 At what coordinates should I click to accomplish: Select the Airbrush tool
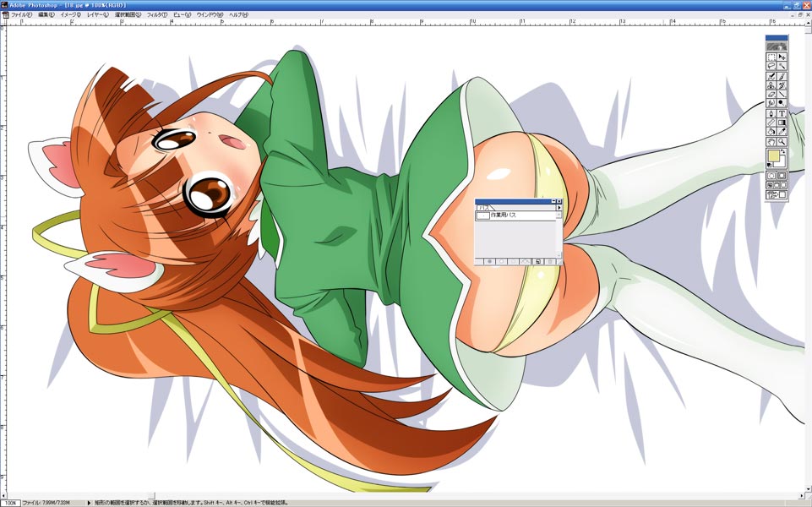click(x=771, y=76)
